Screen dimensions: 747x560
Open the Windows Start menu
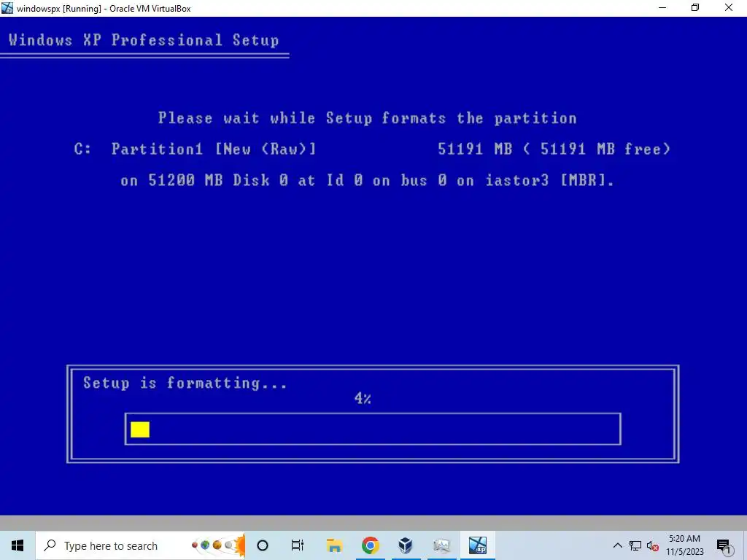18,545
